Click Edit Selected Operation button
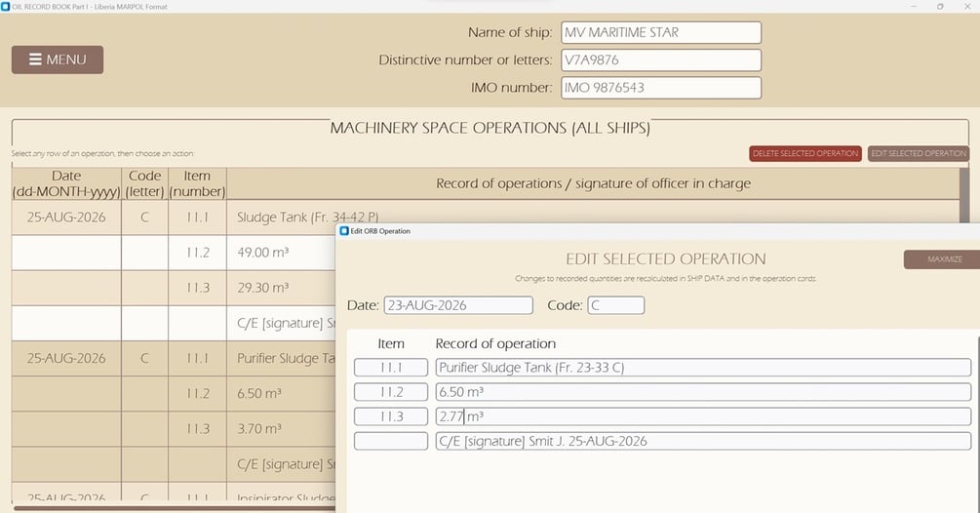980x513 pixels. 919,153
